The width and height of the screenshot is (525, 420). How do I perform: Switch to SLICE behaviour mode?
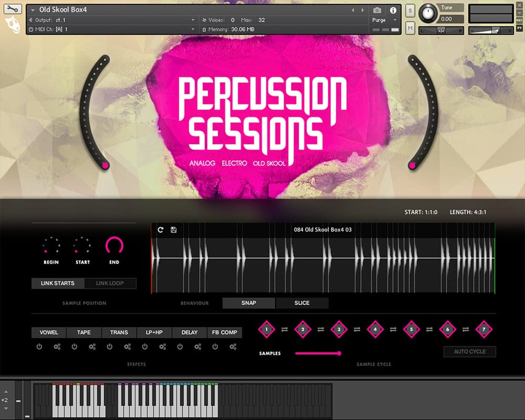coord(302,303)
